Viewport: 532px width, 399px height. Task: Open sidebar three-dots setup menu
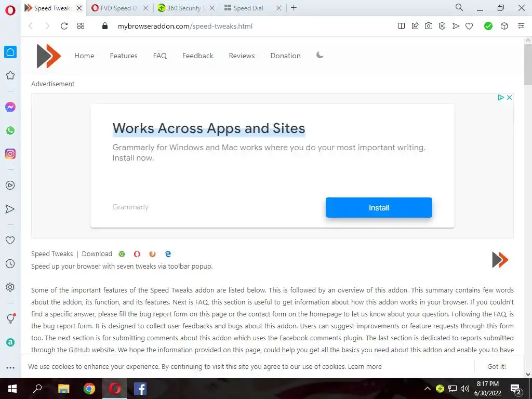click(10, 367)
